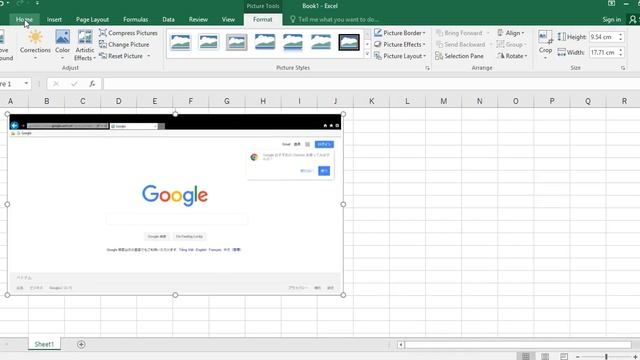Open the Picture Effects menu

coord(400,44)
